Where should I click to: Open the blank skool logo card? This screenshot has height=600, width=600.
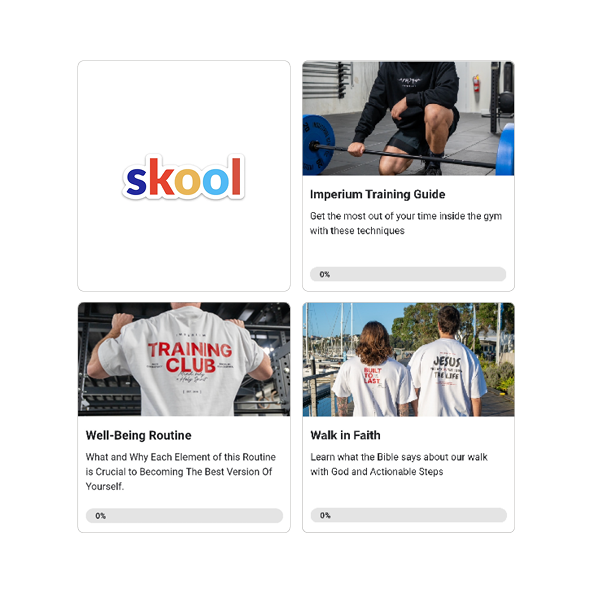pos(184,176)
